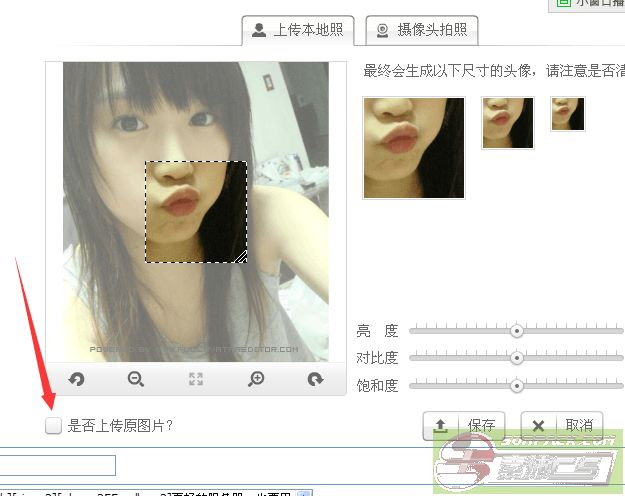Select the smallest avatar preview thumbnail
Screen dimensions: 625x496
(x=567, y=114)
